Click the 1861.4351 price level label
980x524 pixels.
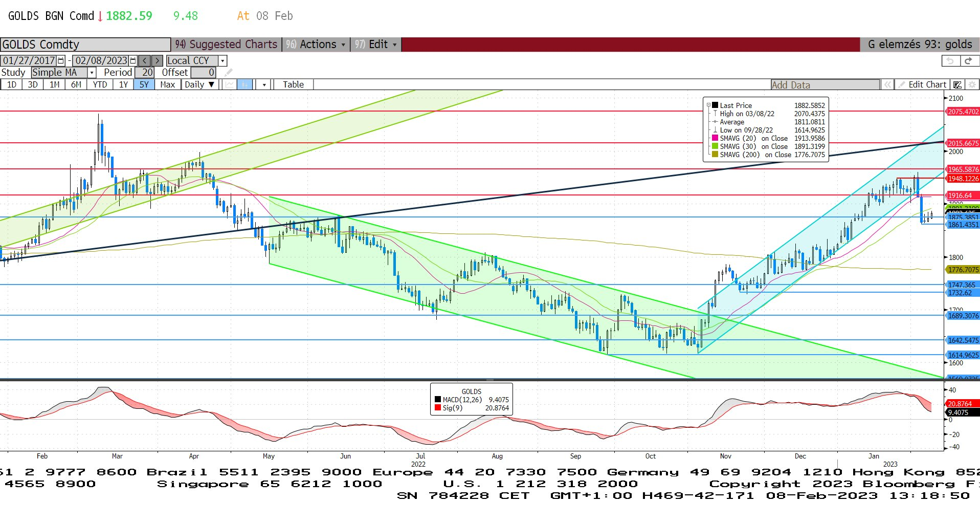(x=963, y=225)
